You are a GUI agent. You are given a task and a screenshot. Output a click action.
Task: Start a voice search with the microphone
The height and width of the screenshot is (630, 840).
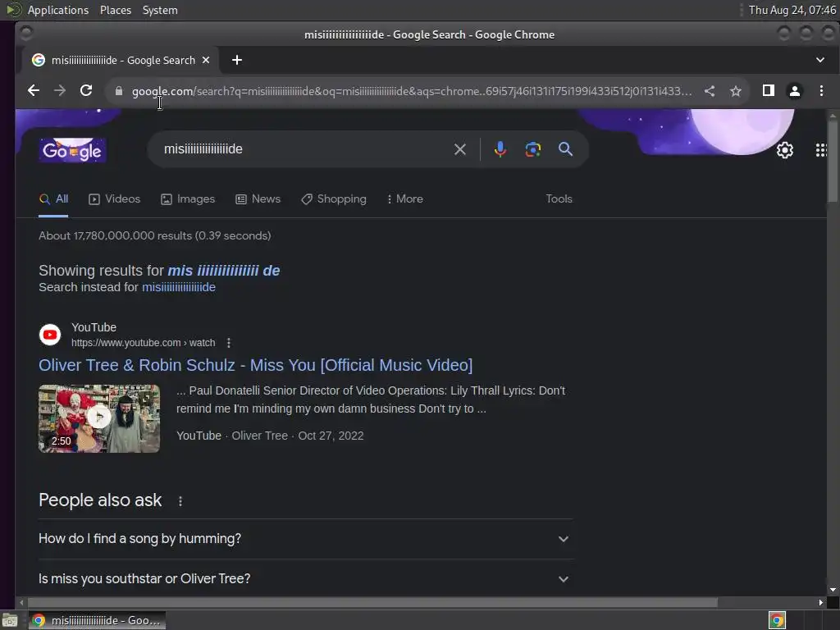coord(500,149)
